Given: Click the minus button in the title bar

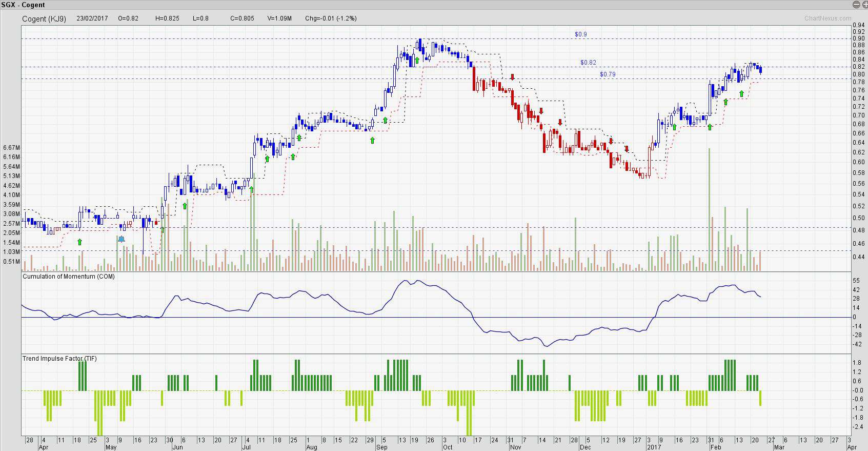Looking at the screenshot, I should click(x=856, y=5).
